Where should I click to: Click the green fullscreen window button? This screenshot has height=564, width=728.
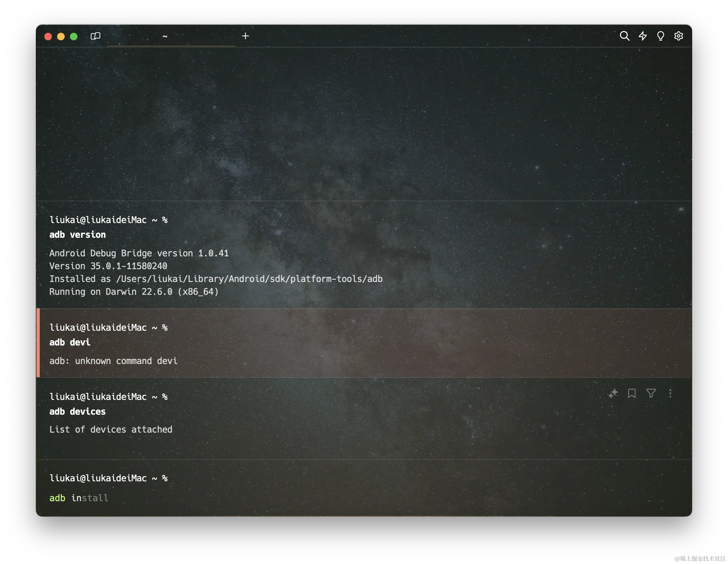tap(74, 36)
